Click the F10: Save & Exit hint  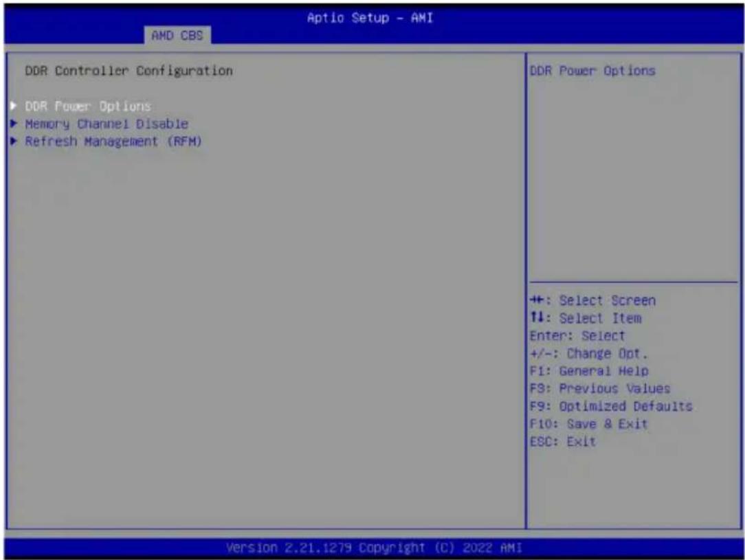pos(589,424)
